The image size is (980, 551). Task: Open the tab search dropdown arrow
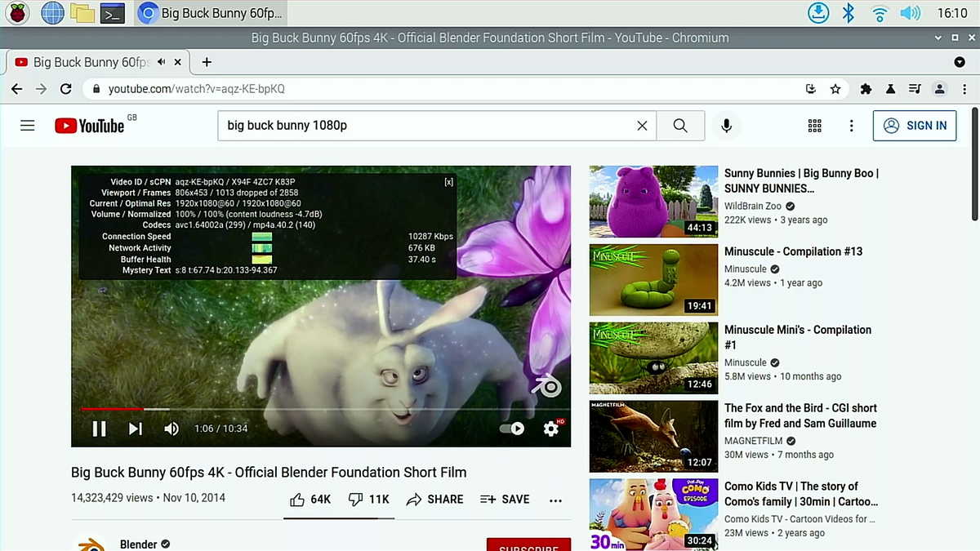pyautogui.click(x=960, y=62)
